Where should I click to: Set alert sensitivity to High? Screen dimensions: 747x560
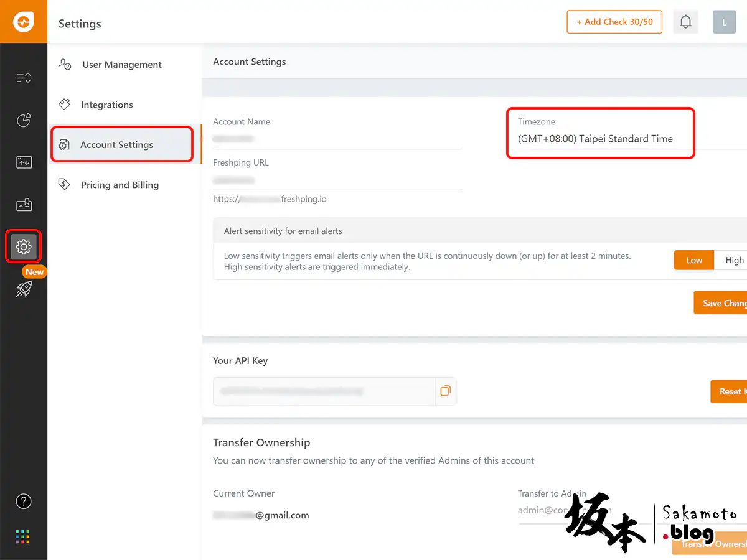click(x=734, y=261)
